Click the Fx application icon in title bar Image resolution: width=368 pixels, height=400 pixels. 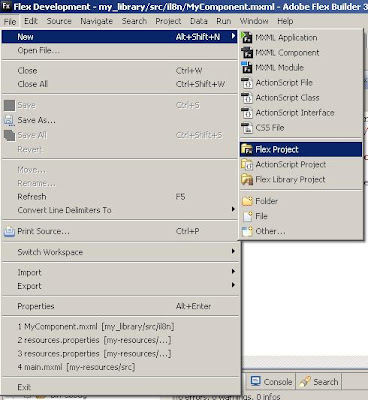(x=5, y=6)
